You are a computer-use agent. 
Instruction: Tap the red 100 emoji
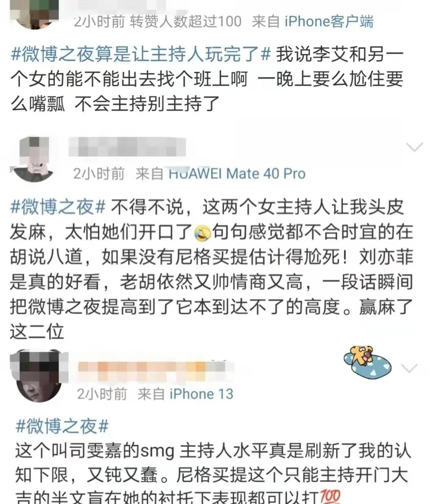click(x=330, y=497)
